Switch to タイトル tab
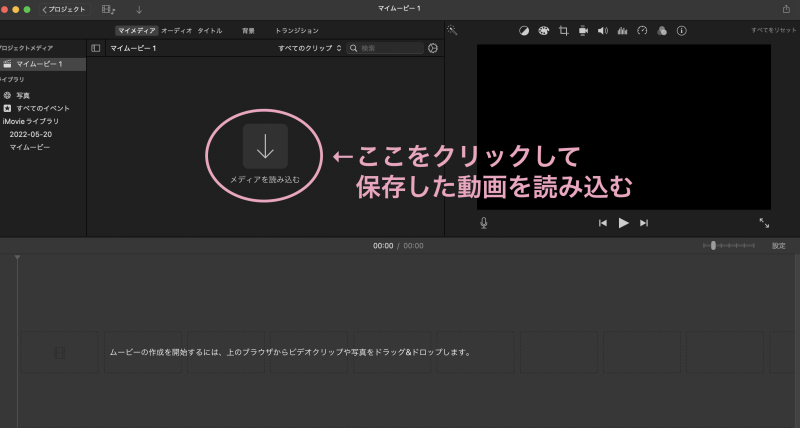The width and height of the screenshot is (800, 428). pos(210,31)
